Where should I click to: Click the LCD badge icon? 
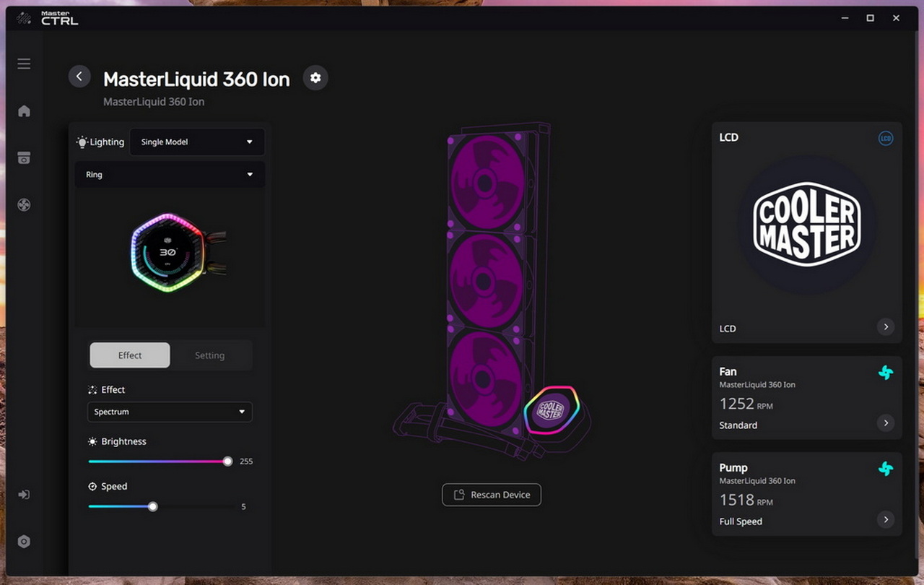[886, 138]
